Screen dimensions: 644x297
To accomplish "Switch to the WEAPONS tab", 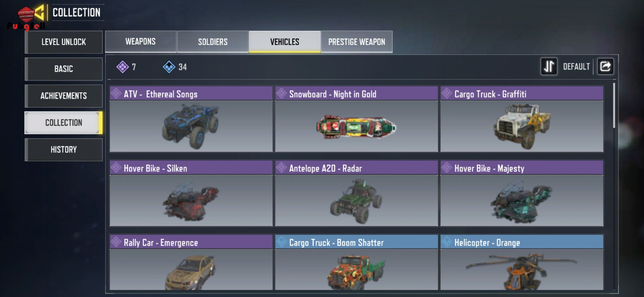I will click(x=141, y=42).
